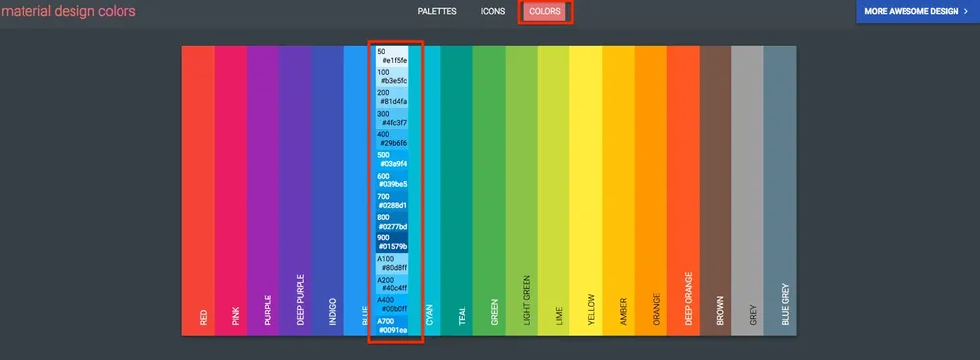Select light blue shade 700 #0288d1
Viewport: 980px width, 360px height.
[393, 201]
